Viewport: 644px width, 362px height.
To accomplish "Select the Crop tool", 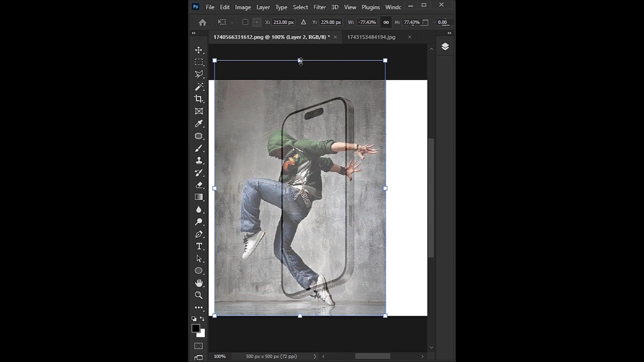I will pyautogui.click(x=199, y=99).
